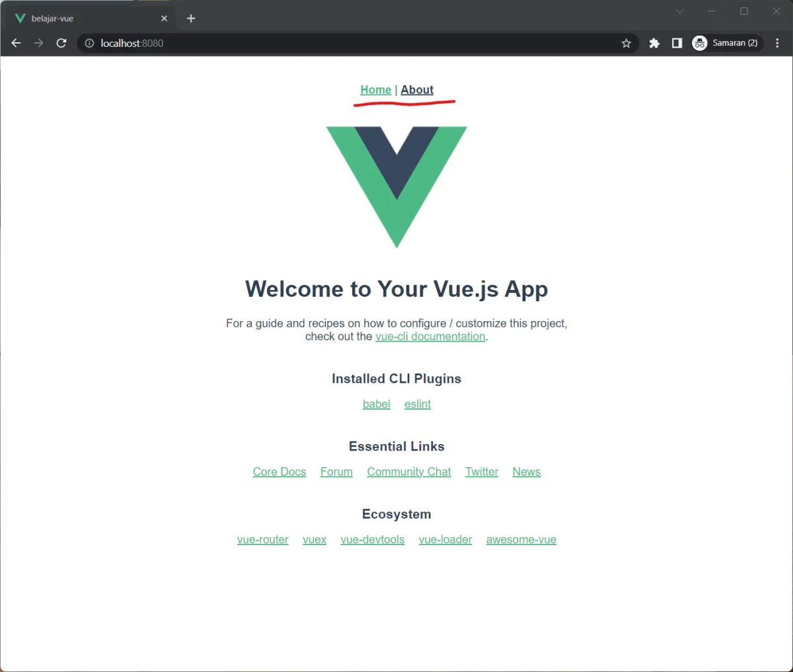The image size is (793, 672).
Task: Open the vue-router ecosystem link
Action: 262,539
